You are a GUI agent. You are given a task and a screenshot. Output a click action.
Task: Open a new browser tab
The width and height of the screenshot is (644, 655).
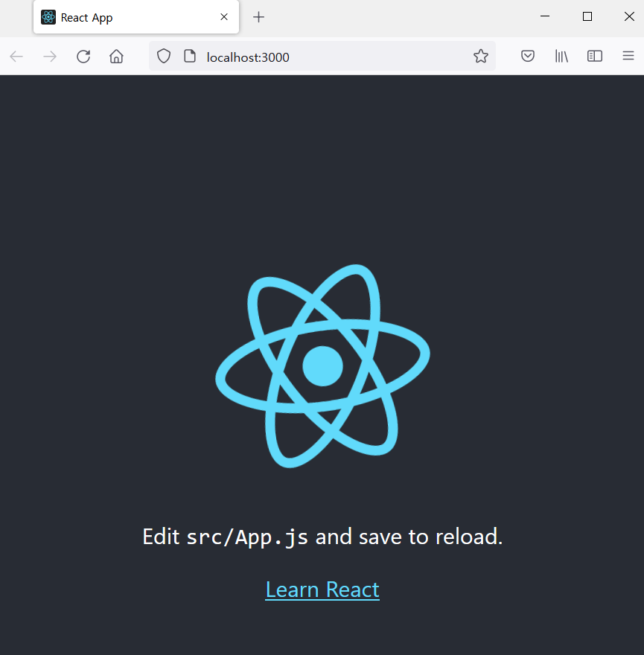coord(258,17)
